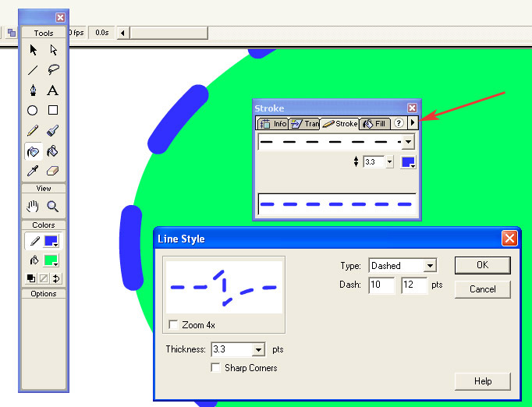Open the stroke height dropdown arrow

pyautogui.click(x=389, y=162)
